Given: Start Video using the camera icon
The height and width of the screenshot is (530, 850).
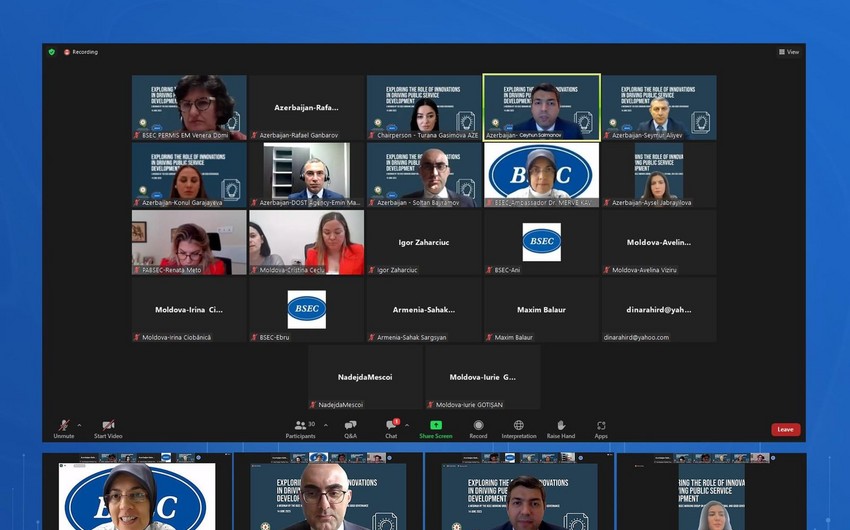Looking at the screenshot, I should (108, 426).
